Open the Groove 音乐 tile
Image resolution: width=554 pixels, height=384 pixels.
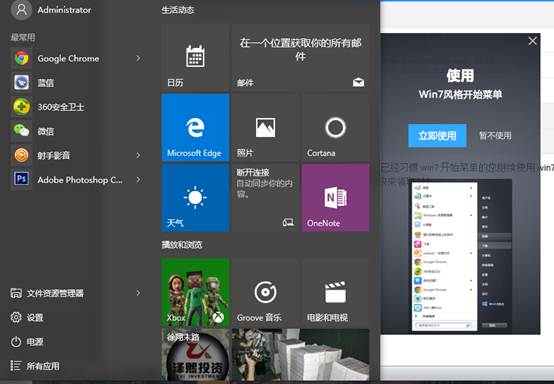coord(265,293)
